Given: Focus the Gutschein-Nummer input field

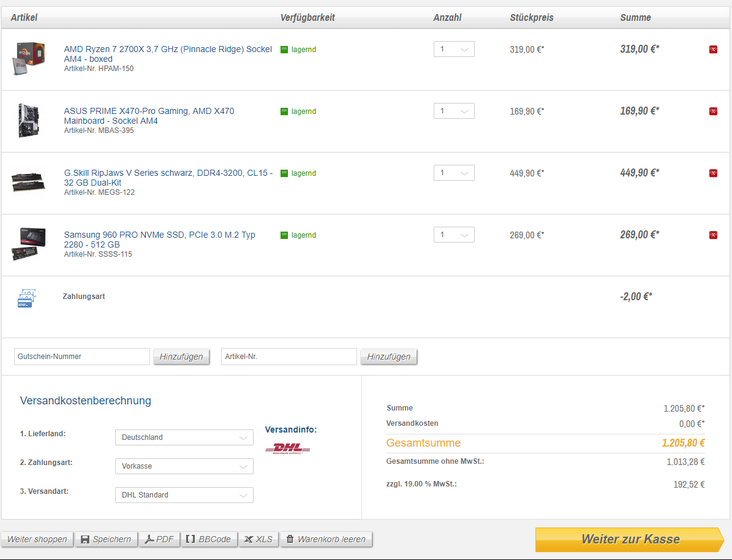Looking at the screenshot, I should pos(81,357).
